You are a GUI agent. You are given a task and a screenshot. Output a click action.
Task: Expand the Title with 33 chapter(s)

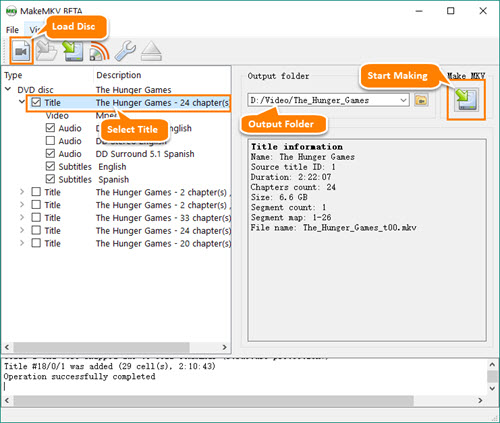(22, 218)
